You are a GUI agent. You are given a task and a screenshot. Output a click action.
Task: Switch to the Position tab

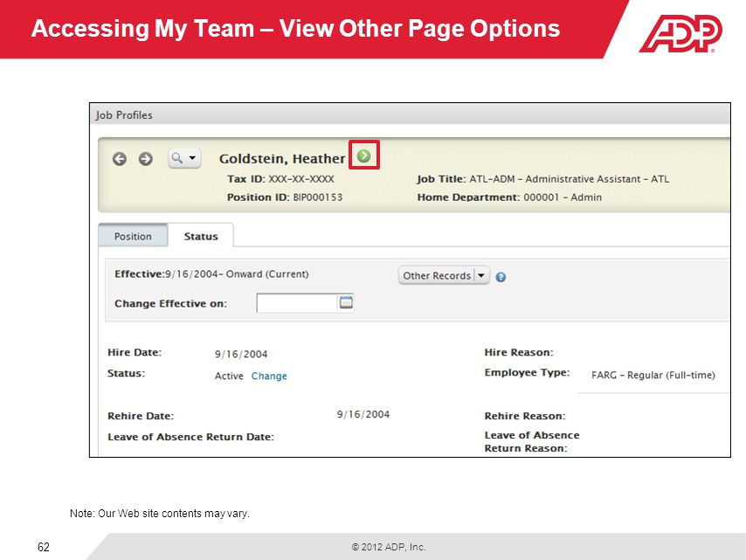pyautogui.click(x=133, y=235)
